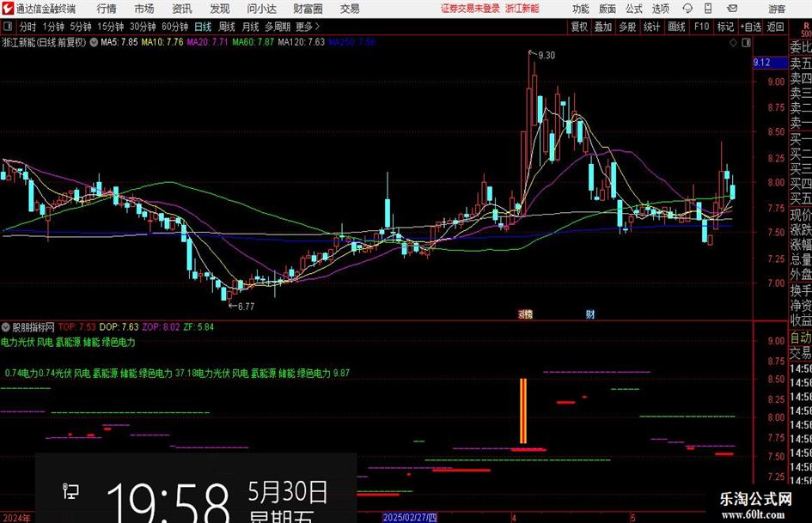
Task: Switch to the 60分钟 period tab
Action: pyautogui.click(x=175, y=27)
